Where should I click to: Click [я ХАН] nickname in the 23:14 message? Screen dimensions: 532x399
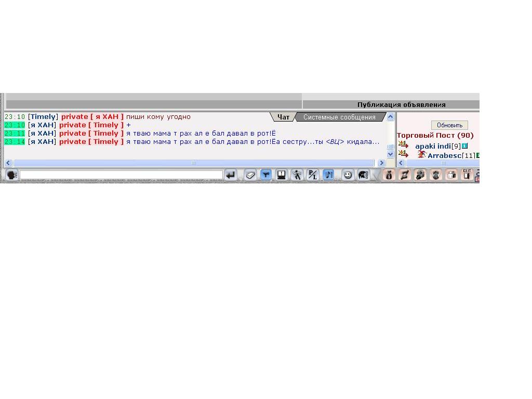pos(42,142)
